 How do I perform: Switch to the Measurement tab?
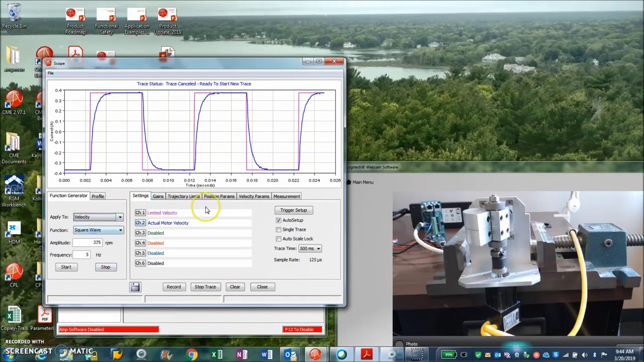point(286,197)
